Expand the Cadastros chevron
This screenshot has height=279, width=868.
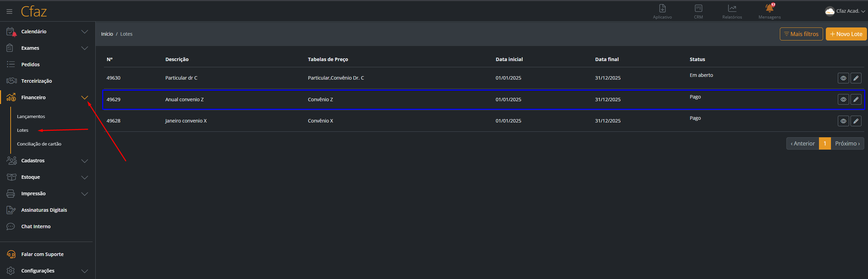coord(84,161)
